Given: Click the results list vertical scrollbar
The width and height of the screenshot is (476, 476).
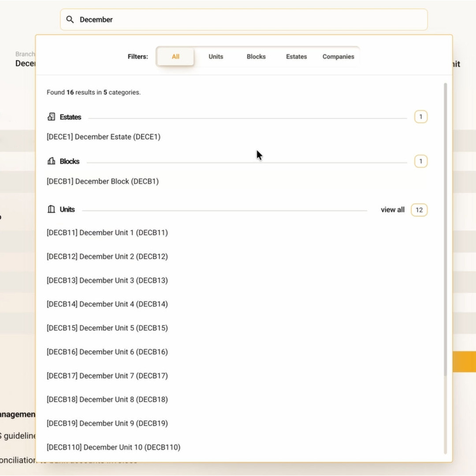Looking at the screenshot, I should pyautogui.click(x=445, y=229).
